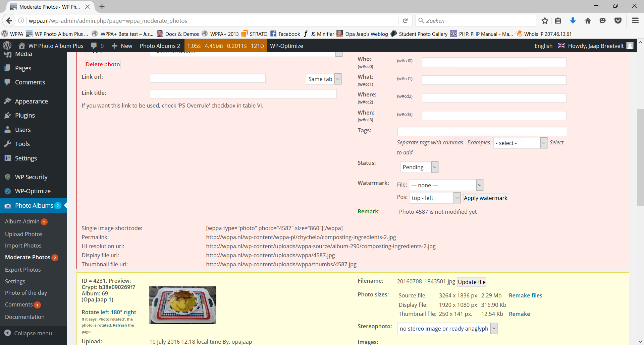Select Moderate Photos in the Photo Albums menu
This screenshot has height=345, width=644.
click(x=28, y=257)
